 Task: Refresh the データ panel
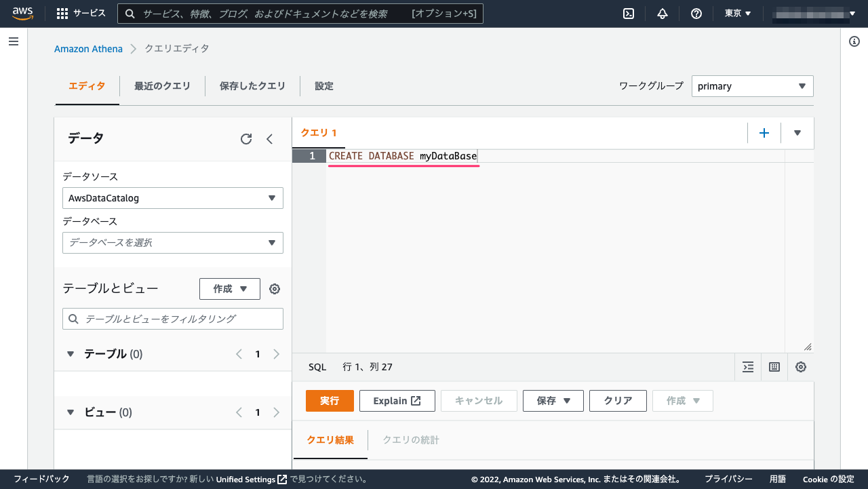(x=246, y=139)
